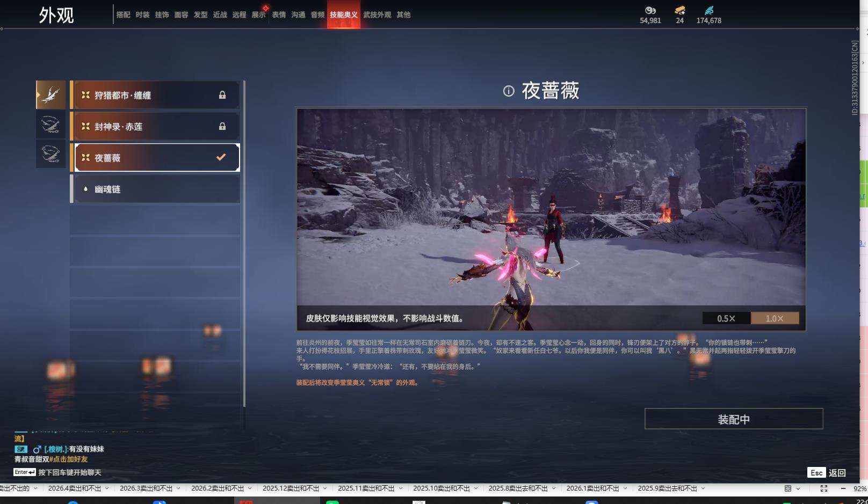Click the male gender icon in chat

(37, 449)
